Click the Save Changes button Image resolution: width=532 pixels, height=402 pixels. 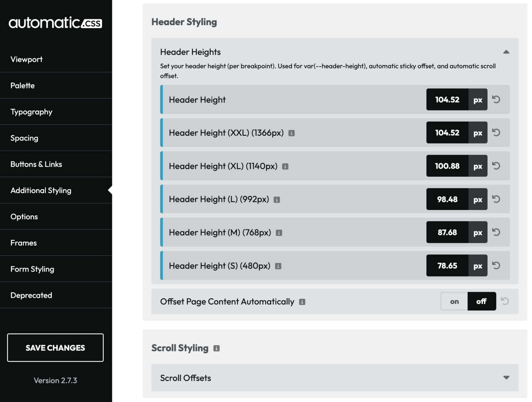coord(55,348)
